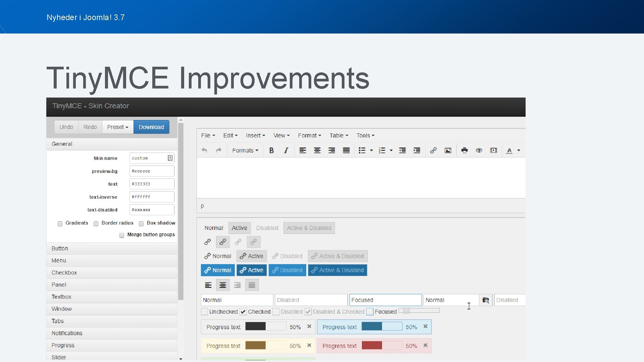
Task: Toggle Italic formatting icon
Action: coord(286,150)
